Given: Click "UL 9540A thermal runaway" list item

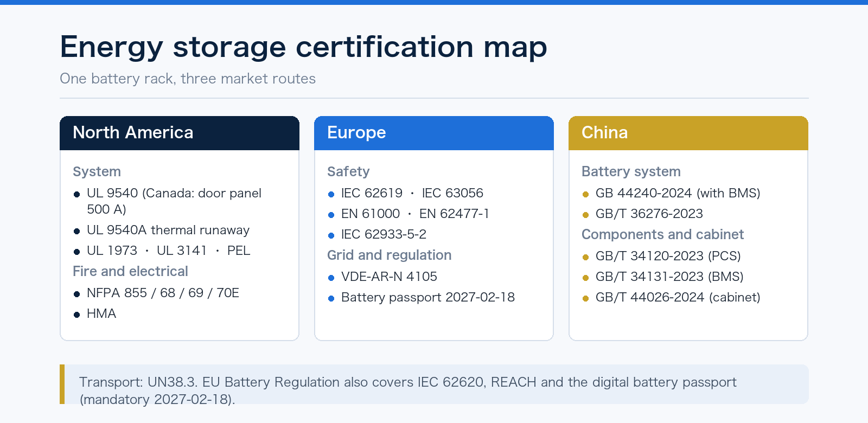Looking at the screenshot, I should 168,230.
